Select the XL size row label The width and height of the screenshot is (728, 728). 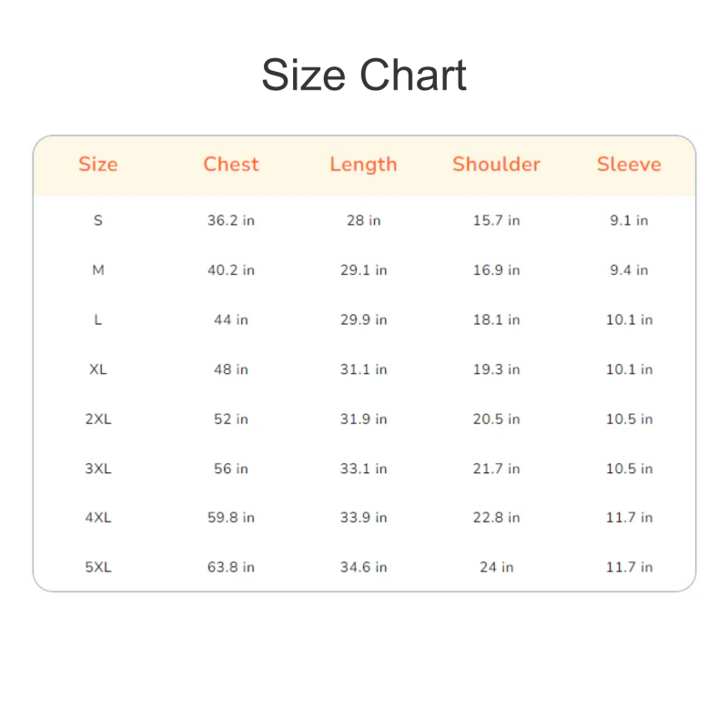pos(98,369)
